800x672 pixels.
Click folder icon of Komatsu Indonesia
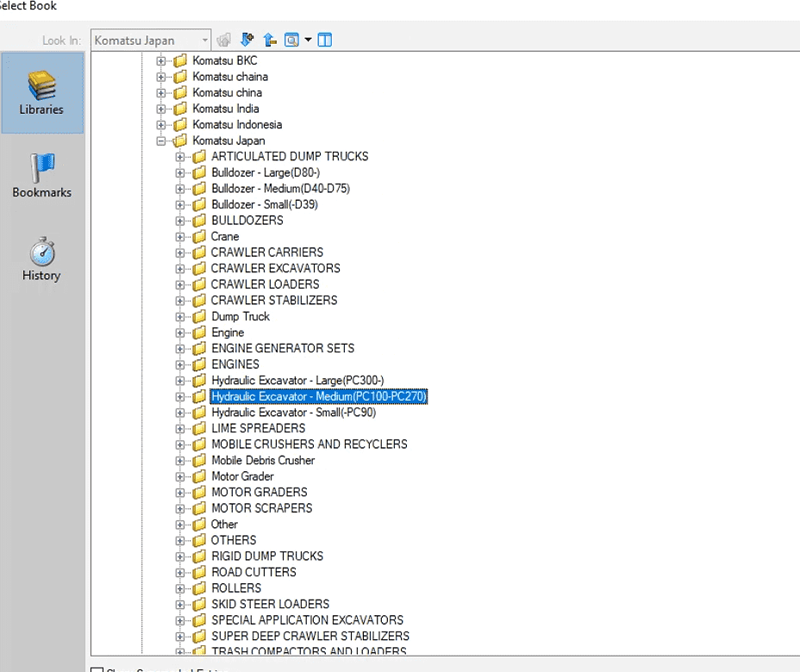180,124
